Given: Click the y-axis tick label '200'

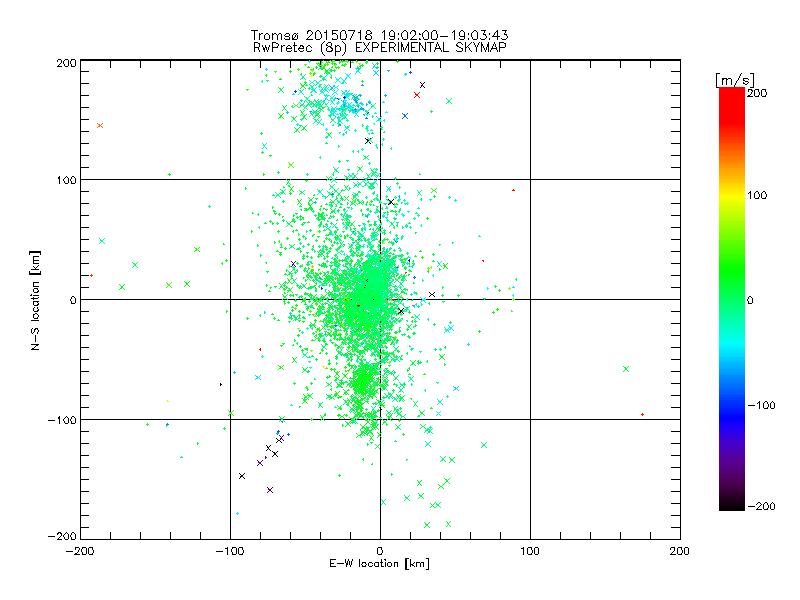Looking at the screenshot, I should 66,63.
